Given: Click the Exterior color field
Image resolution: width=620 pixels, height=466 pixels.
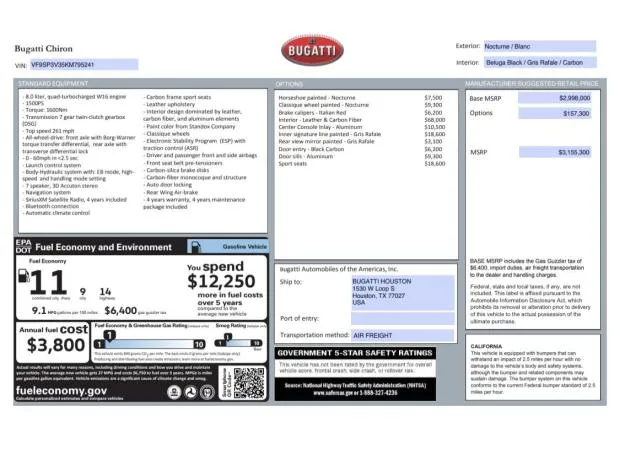Looking at the screenshot, I should pos(539,46).
